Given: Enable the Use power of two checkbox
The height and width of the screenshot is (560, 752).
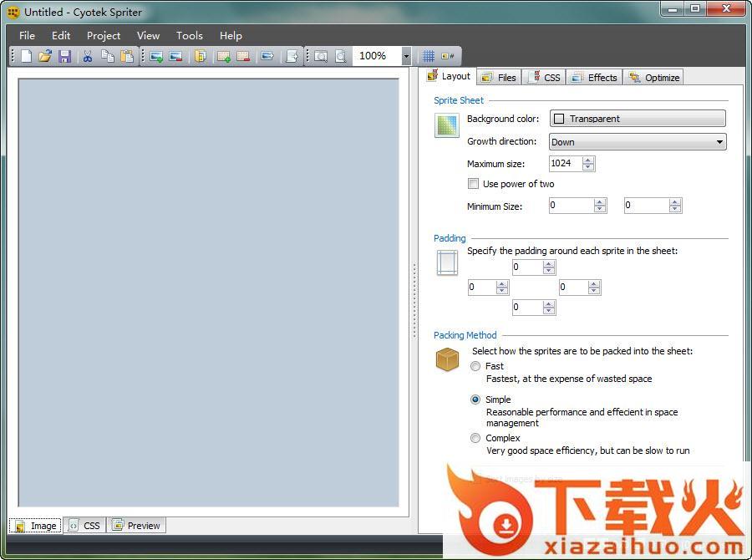Looking at the screenshot, I should [x=474, y=184].
